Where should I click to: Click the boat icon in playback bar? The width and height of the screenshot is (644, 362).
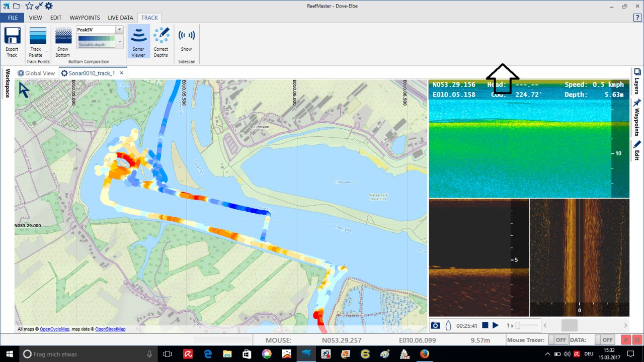[448, 325]
